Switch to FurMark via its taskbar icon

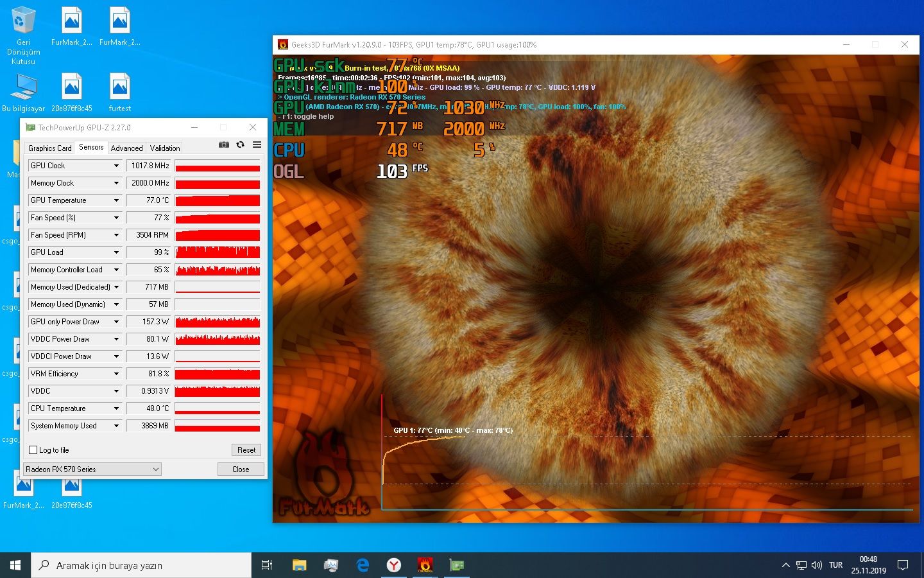pyautogui.click(x=425, y=565)
